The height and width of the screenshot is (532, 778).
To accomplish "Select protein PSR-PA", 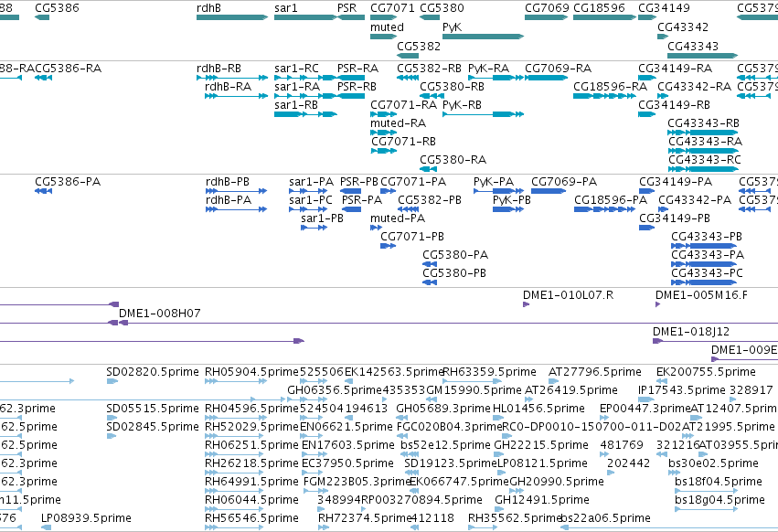I will point(362,200).
